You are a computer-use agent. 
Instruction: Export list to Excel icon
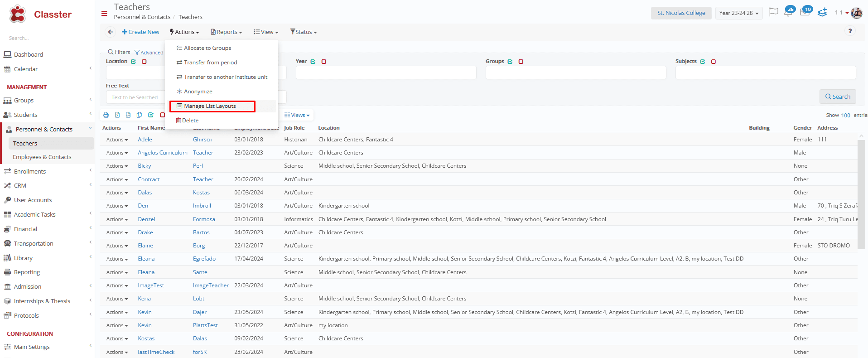pyautogui.click(x=117, y=115)
